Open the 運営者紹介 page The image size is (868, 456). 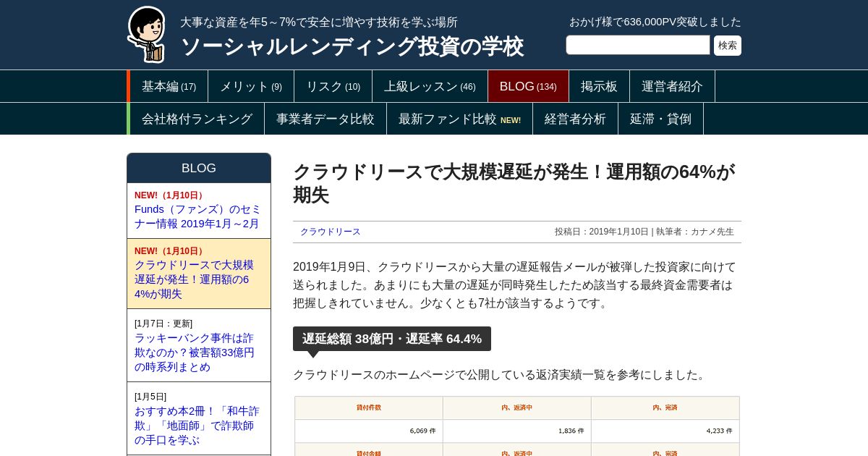click(x=672, y=86)
